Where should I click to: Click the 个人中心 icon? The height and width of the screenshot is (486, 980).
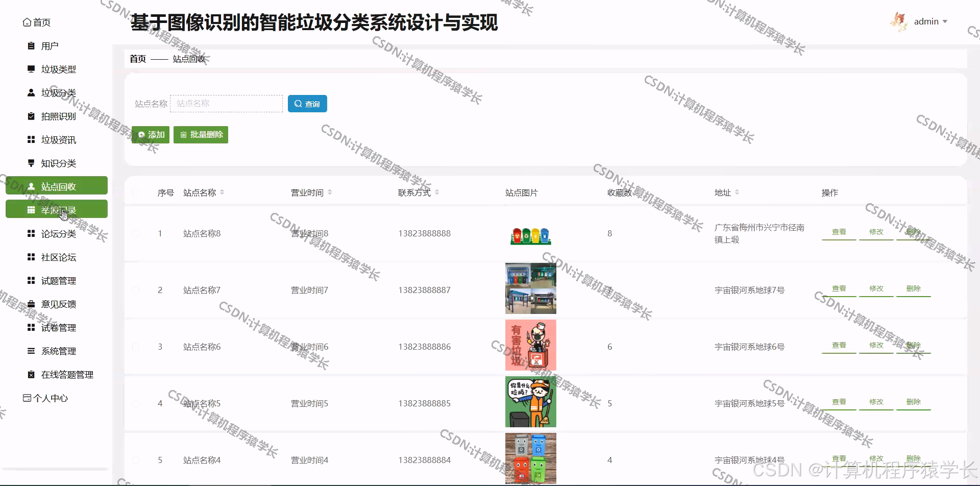coord(27,398)
